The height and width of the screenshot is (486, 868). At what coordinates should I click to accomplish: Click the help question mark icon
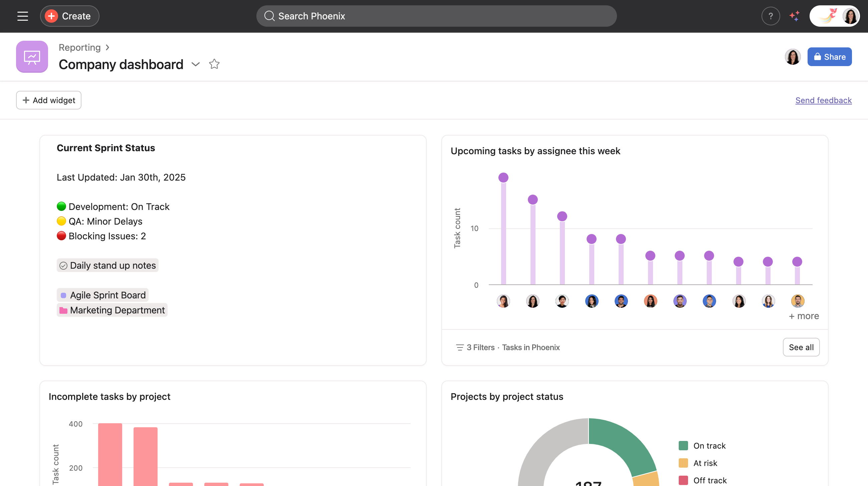770,16
